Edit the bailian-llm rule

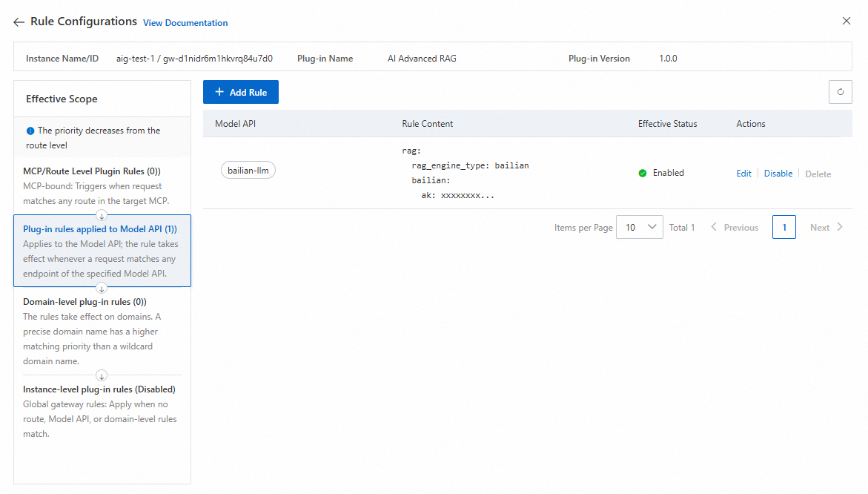[743, 174]
